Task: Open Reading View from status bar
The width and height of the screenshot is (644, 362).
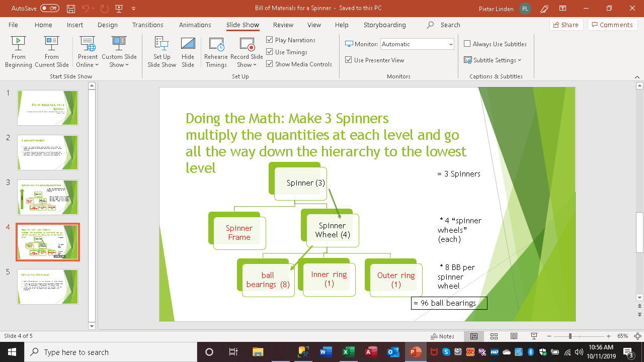Action: (514, 336)
